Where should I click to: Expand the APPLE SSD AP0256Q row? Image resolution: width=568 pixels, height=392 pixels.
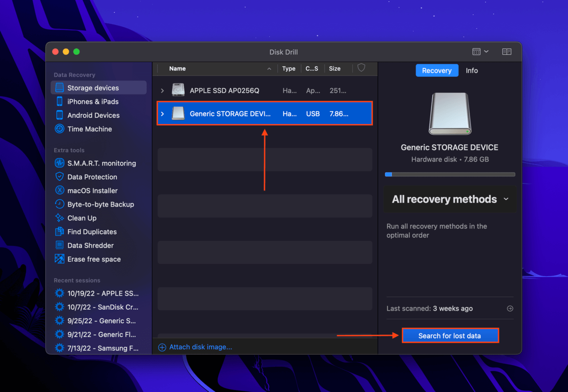pyautogui.click(x=162, y=90)
